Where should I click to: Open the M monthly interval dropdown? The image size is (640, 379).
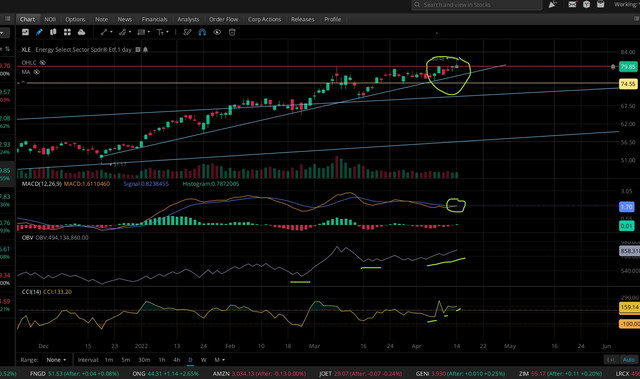tap(220, 360)
